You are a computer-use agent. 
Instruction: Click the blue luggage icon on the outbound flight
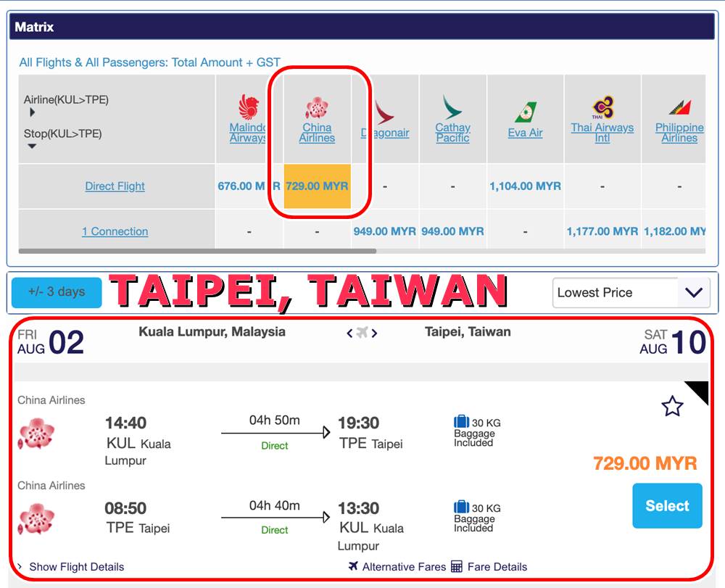pos(461,421)
